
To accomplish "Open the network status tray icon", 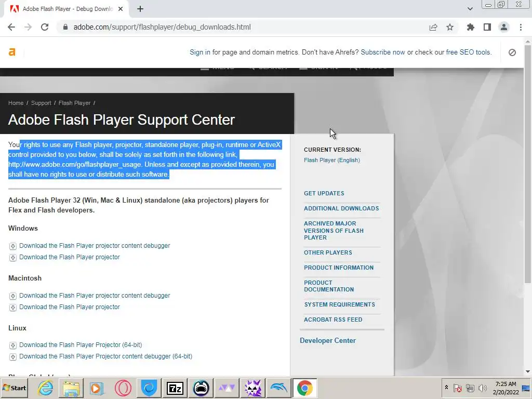I will 470,388.
